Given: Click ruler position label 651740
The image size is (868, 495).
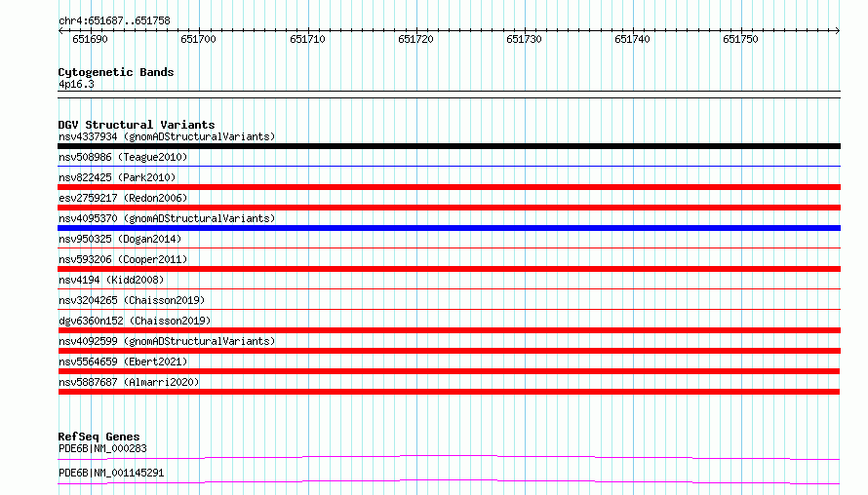Looking at the screenshot, I should [632, 39].
